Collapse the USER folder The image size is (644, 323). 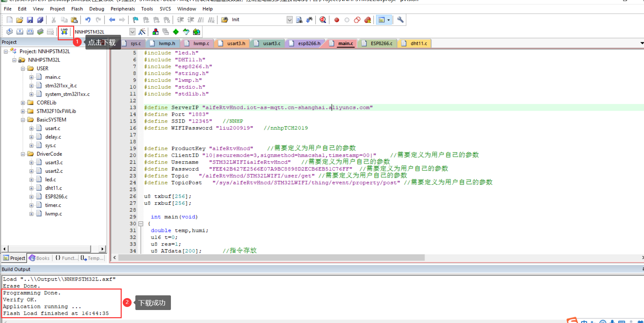point(23,69)
